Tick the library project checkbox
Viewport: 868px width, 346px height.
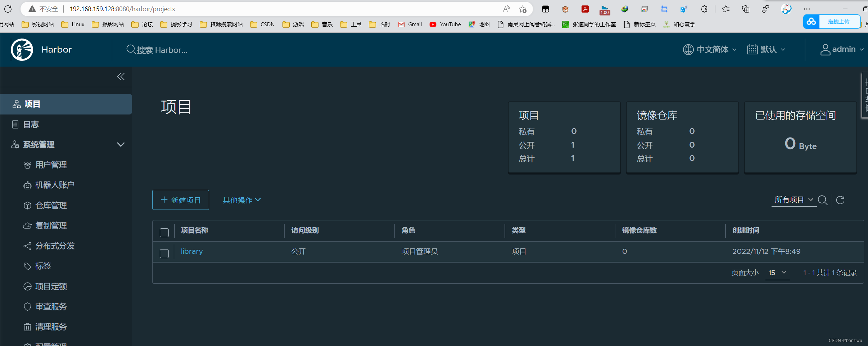[x=164, y=253]
